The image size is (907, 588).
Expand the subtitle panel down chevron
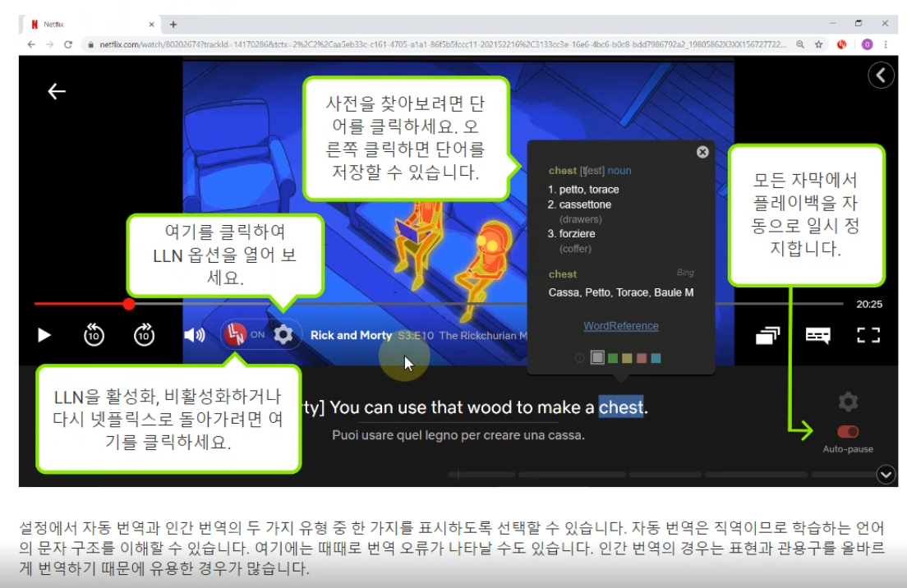click(886, 475)
